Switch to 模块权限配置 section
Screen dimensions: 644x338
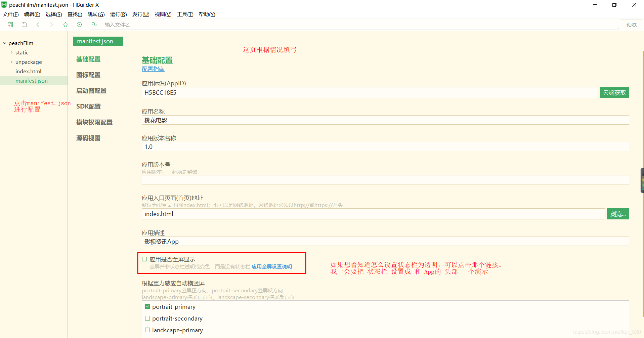pos(94,122)
